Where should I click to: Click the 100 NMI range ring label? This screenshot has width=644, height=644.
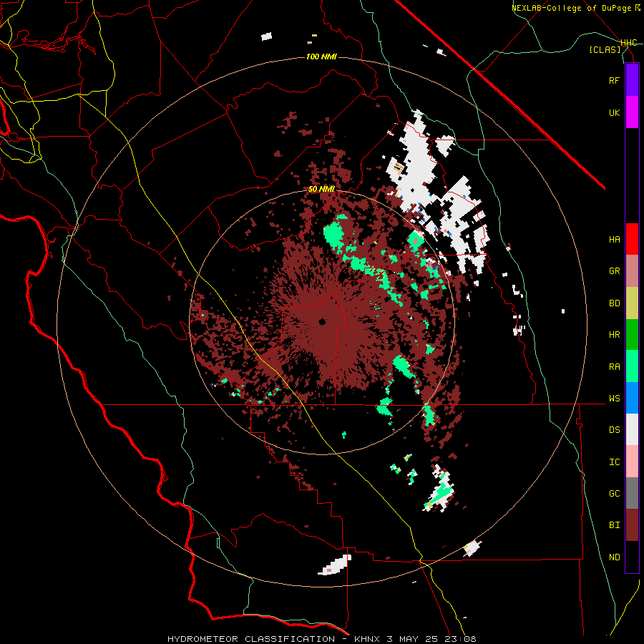coord(321,57)
